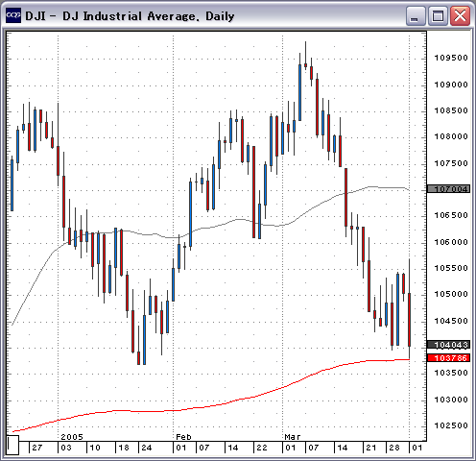Maximize the DJI chart window
Screen dimensions: 476x461
tap(438, 15)
